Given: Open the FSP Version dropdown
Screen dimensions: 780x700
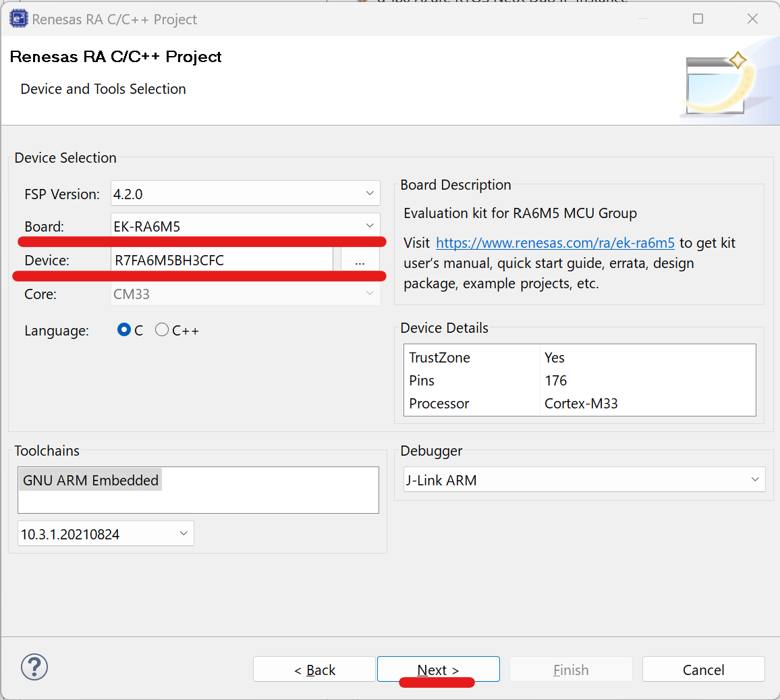Looking at the screenshot, I should (245, 194).
